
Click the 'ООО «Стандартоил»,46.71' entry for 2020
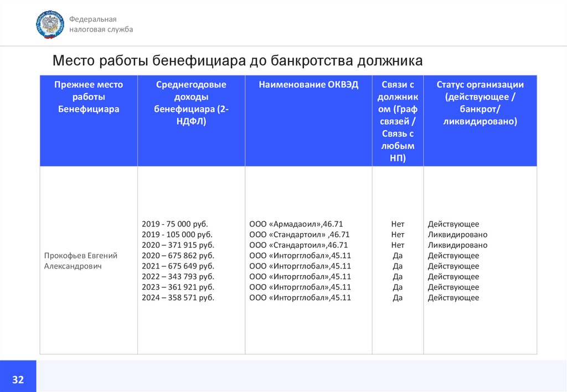tap(298, 245)
